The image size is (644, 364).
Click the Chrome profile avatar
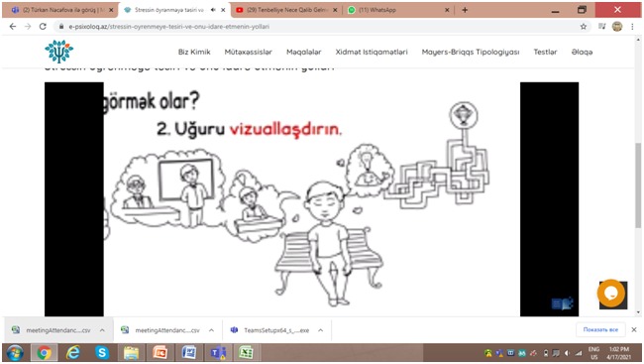(x=617, y=27)
